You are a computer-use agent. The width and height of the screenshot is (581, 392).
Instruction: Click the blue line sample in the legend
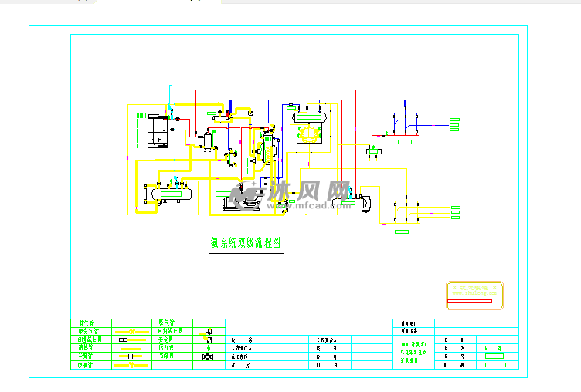tap(209, 323)
